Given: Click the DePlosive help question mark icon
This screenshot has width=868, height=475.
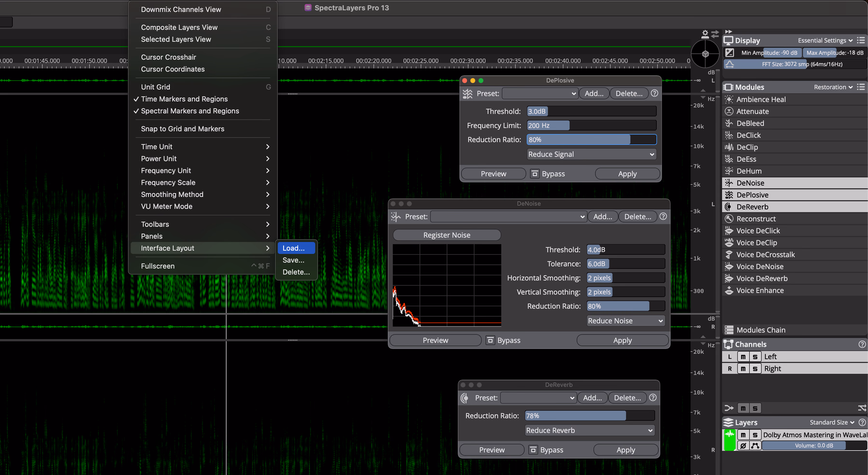Looking at the screenshot, I should click(x=654, y=94).
